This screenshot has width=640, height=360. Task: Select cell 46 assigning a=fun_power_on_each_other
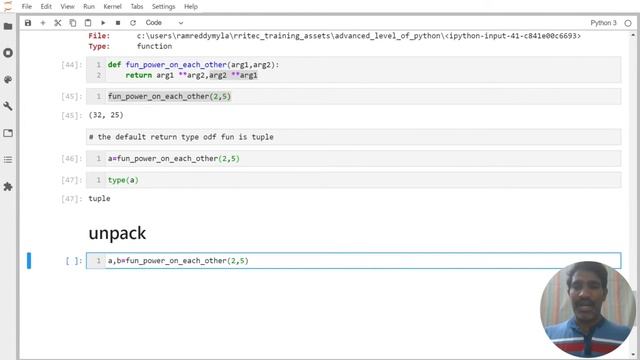(x=353, y=158)
